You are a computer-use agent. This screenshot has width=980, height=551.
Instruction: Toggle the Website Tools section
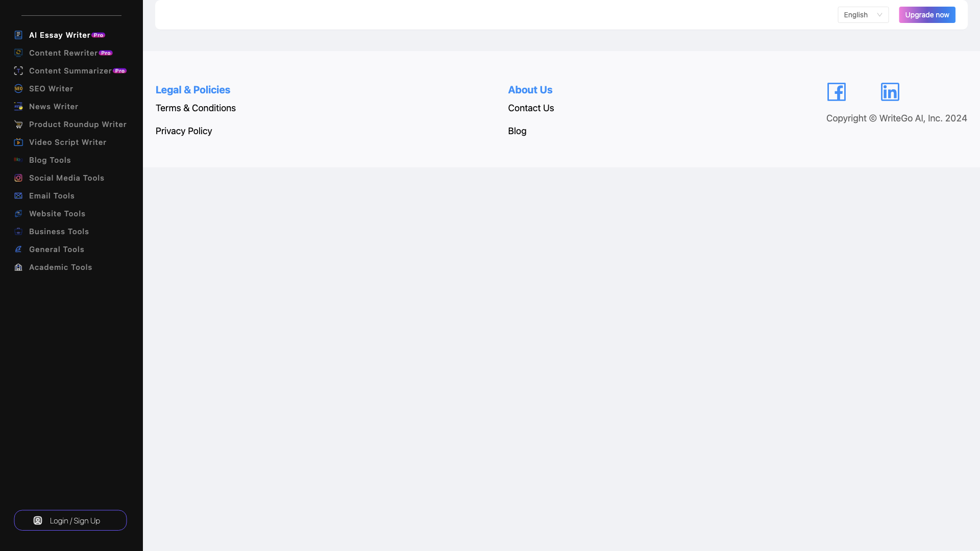click(57, 213)
